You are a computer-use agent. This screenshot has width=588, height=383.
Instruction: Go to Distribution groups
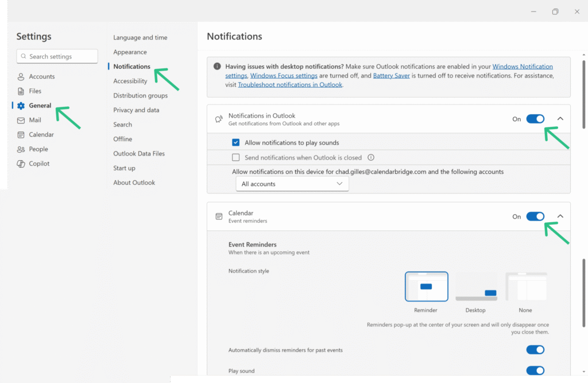point(141,96)
